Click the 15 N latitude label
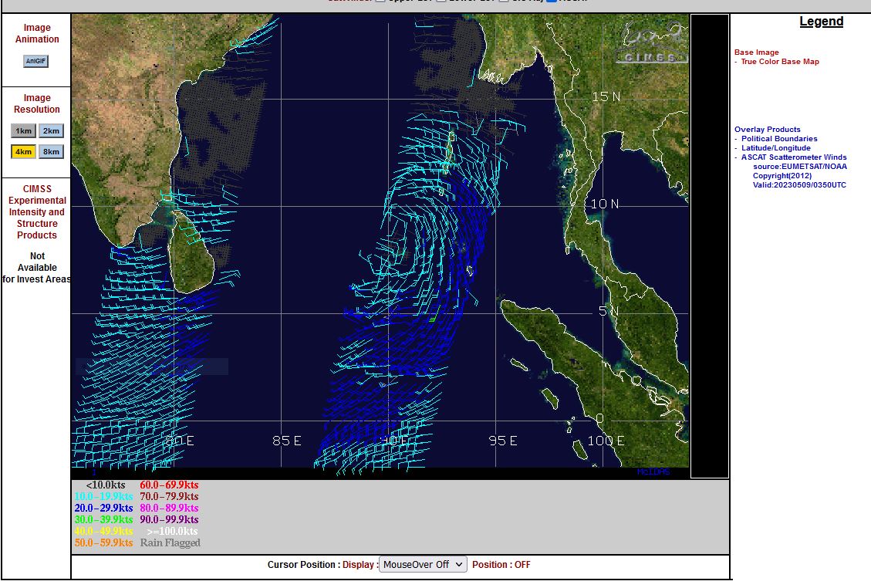The image size is (871, 588). click(606, 96)
